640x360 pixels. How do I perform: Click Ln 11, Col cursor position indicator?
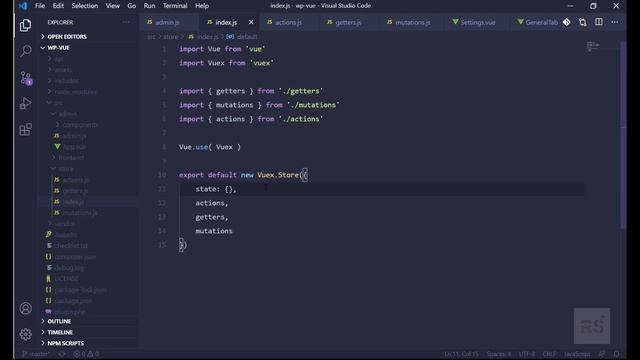461,354
